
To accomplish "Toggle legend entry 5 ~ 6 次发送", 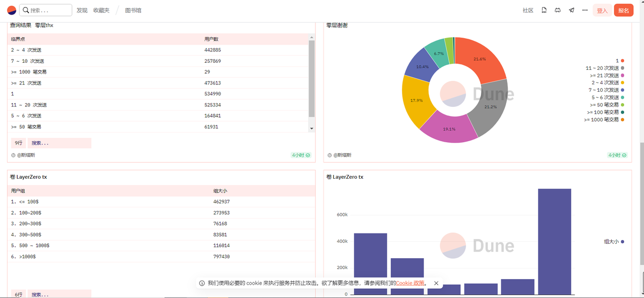I will (x=608, y=98).
